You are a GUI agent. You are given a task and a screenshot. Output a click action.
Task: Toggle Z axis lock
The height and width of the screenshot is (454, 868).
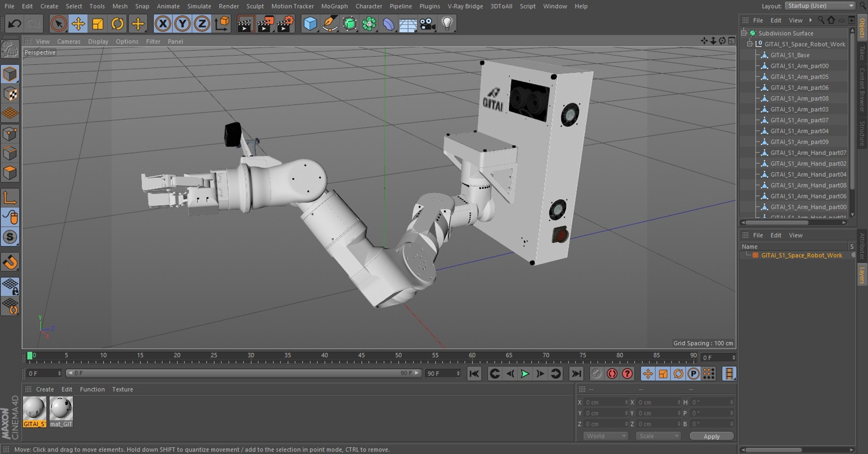coord(202,24)
